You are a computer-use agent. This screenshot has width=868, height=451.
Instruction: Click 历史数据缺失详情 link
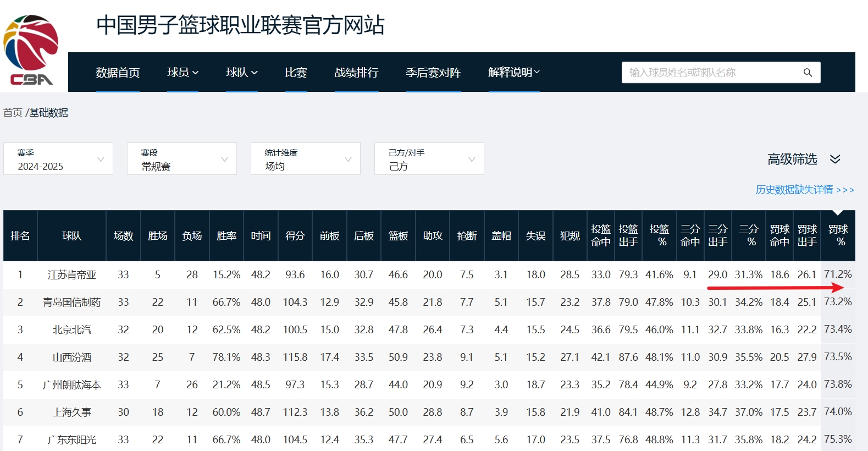pos(804,190)
